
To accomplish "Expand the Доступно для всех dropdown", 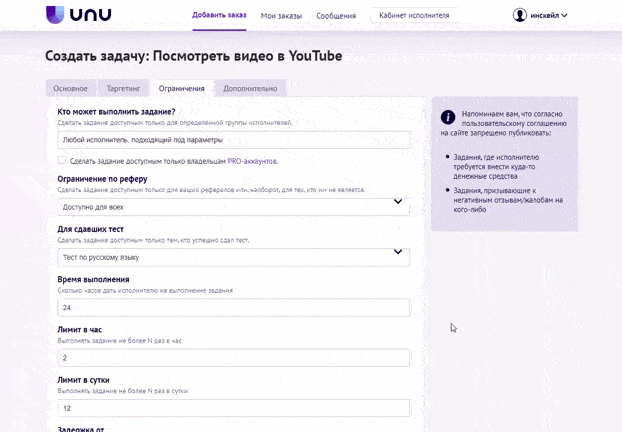I will click(234, 207).
